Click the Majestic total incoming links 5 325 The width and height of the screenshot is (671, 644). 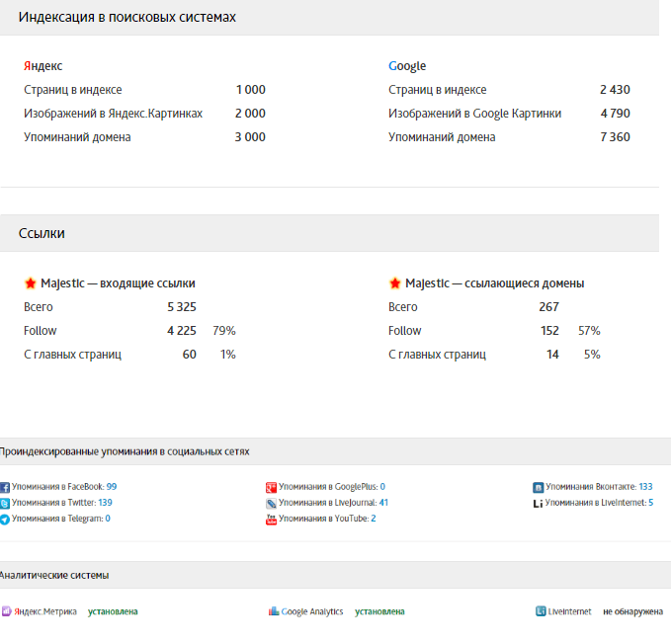coord(182,307)
